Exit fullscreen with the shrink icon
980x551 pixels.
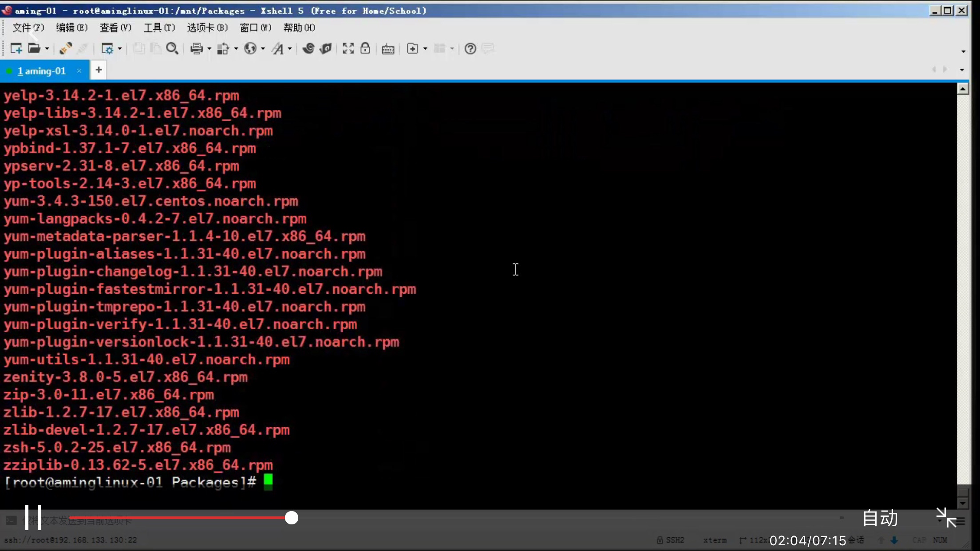coord(946,518)
